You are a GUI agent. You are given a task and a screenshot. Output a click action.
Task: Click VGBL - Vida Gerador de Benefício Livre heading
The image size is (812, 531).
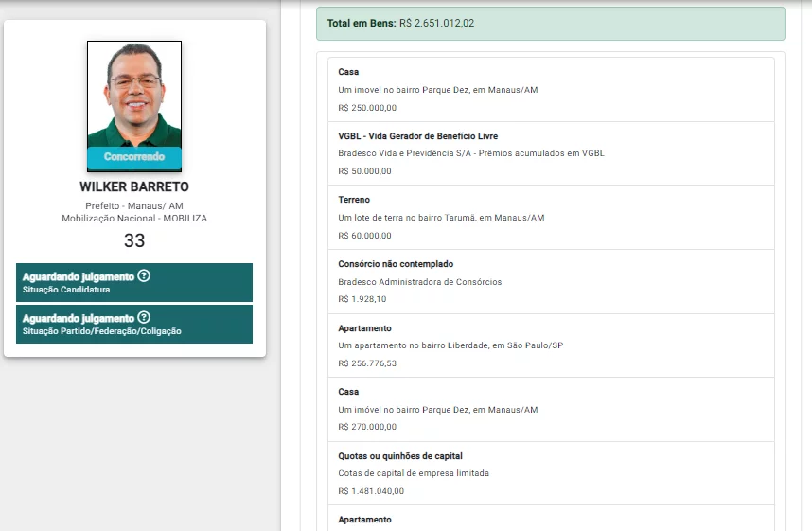point(418,136)
